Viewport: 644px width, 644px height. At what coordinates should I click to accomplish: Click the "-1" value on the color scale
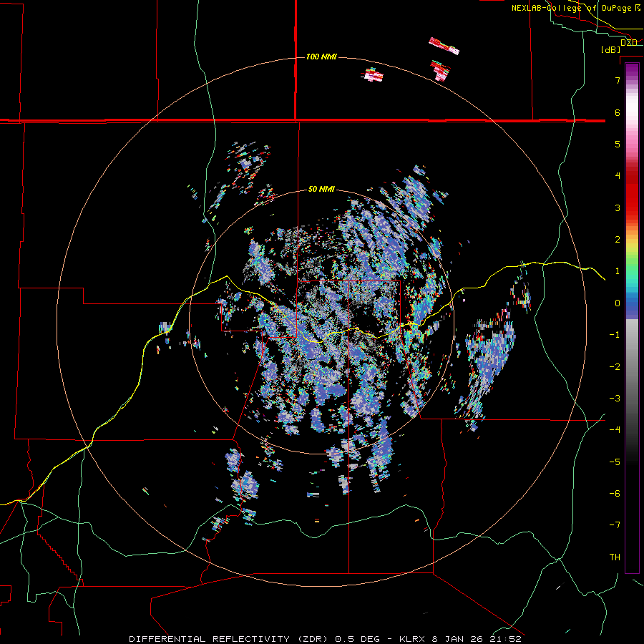coord(615,335)
